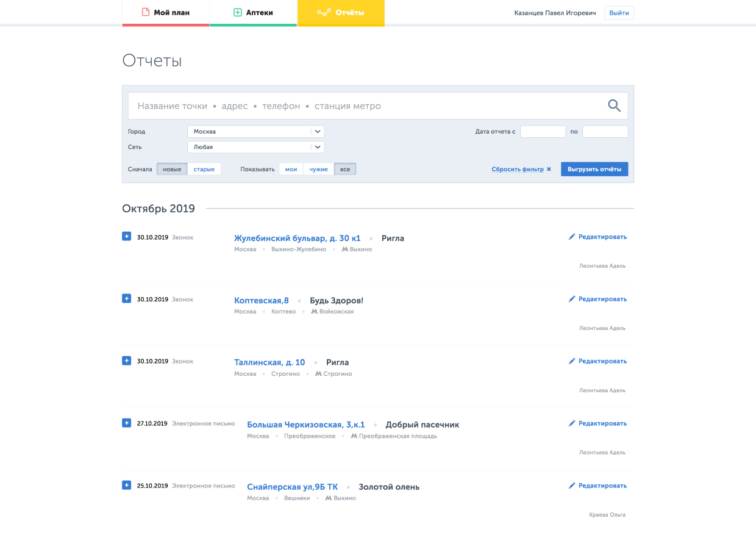The image size is (756, 535).
Task: Show only чужие reports
Action: 318,169
